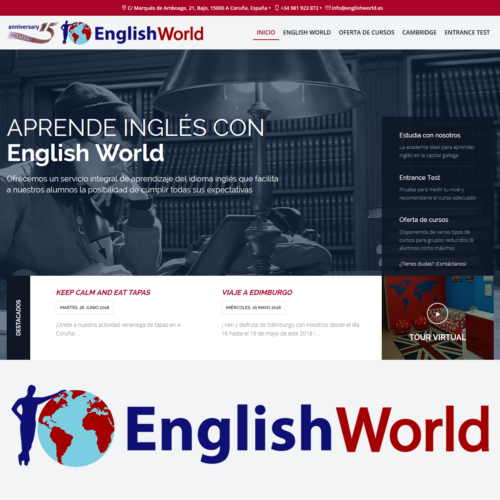Open the Oferta de cursos sidebar link
Image resolution: width=500 pixels, height=500 pixels.
(423, 220)
